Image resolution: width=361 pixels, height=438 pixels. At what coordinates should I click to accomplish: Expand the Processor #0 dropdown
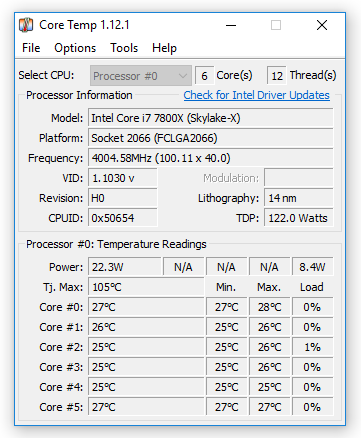coord(141,76)
